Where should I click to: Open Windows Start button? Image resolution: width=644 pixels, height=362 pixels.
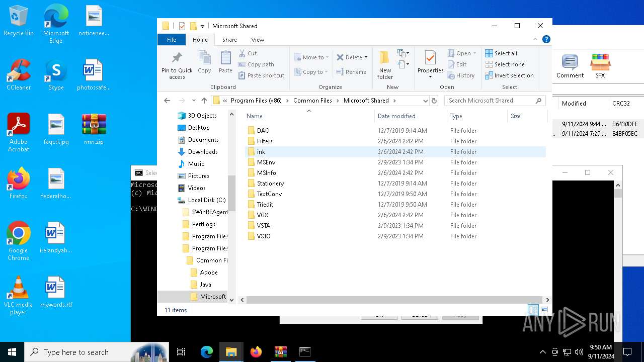pos(12,352)
